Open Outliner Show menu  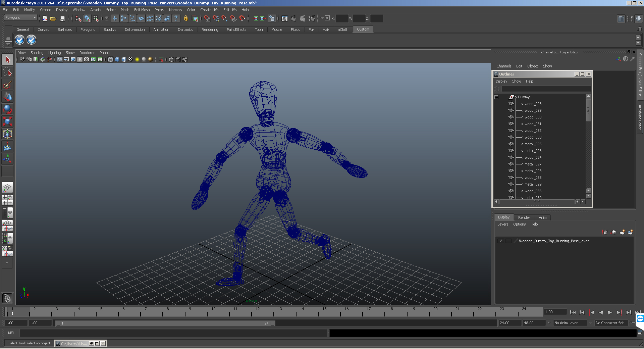[x=517, y=81]
